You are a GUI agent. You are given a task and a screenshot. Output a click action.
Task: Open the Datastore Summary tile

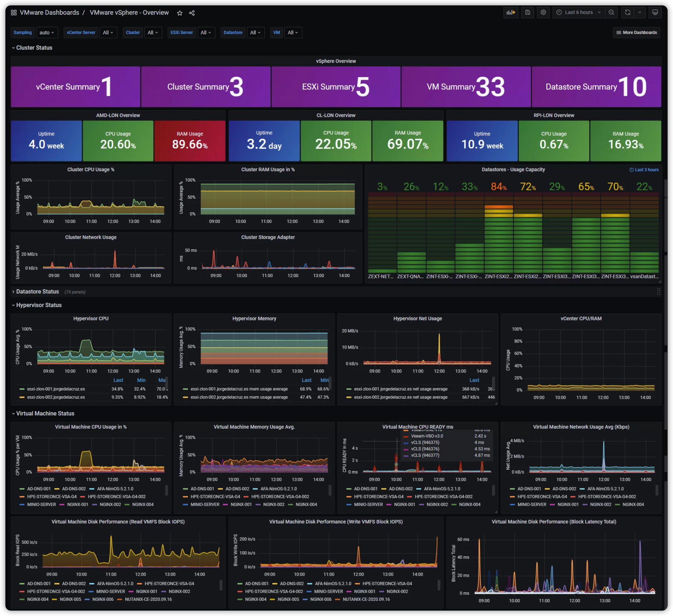pos(597,87)
